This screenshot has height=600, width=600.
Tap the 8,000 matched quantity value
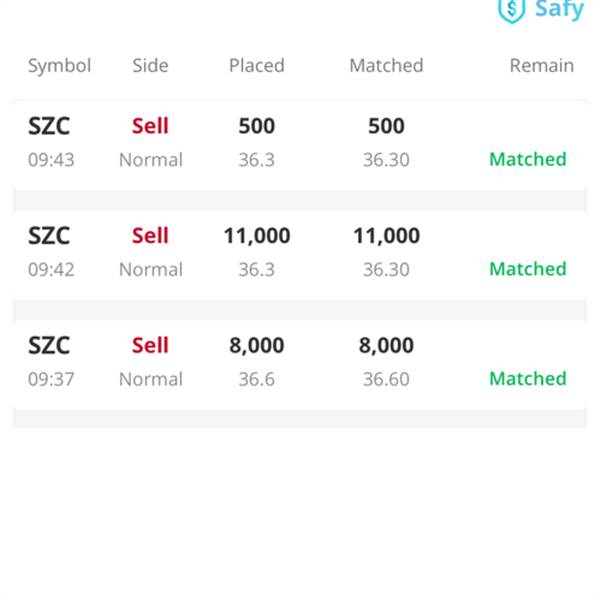click(x=386, y=346)
